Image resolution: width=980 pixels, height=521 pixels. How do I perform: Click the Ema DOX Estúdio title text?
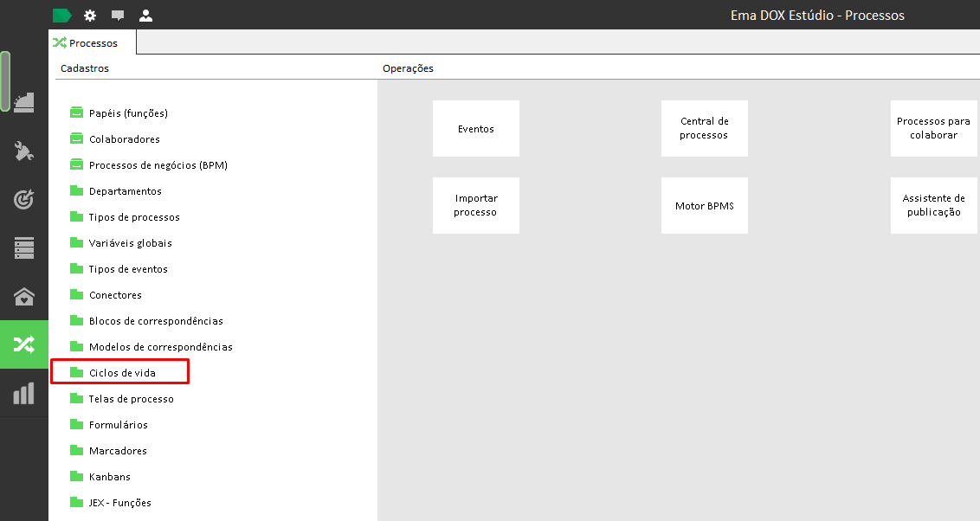click(817, 16)
